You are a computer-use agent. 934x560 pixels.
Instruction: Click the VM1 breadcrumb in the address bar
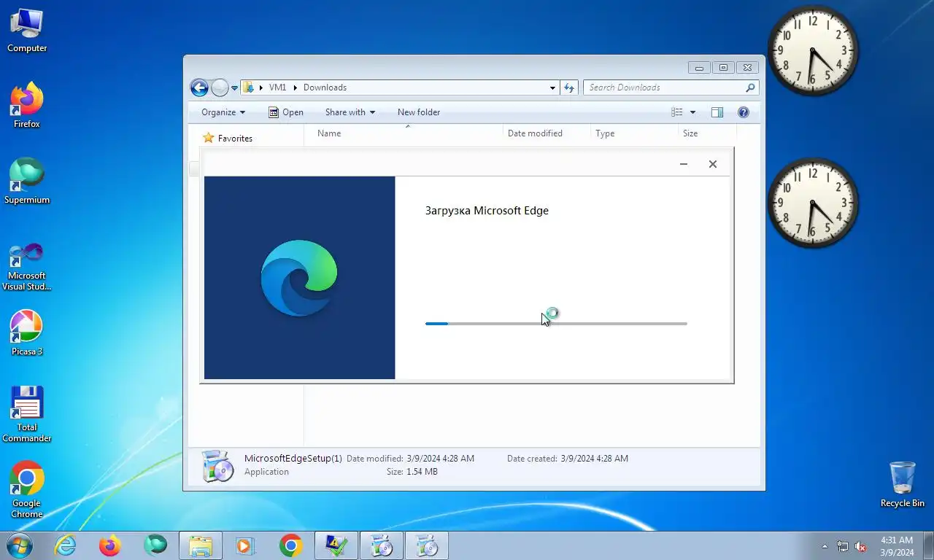pyautogui.click(x=277, y=87)
